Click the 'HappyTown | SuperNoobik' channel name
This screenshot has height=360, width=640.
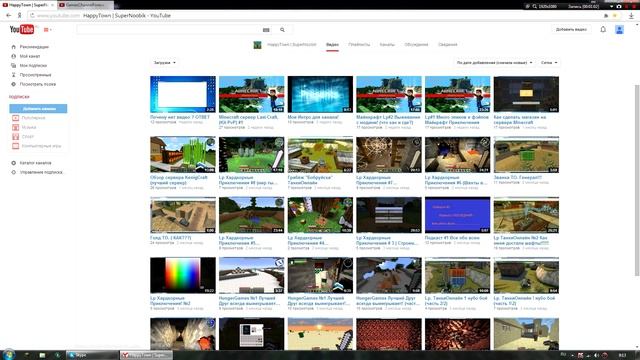click(291, 44)
